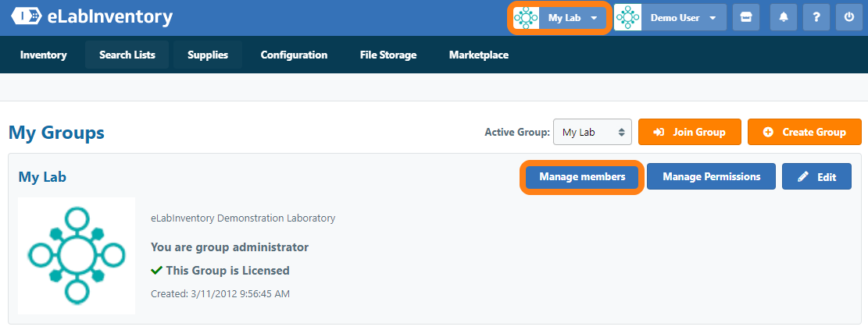Open the Active Group select box

point(591,132)
